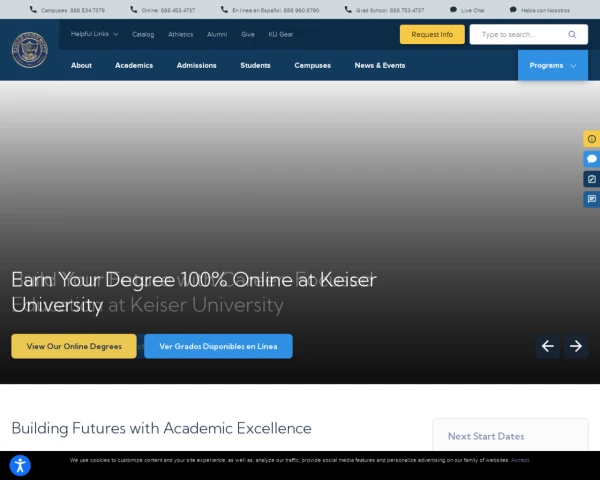This screenshot has height=480, width=600.
Task: Open the Academics menu
Action: [134, 65]
